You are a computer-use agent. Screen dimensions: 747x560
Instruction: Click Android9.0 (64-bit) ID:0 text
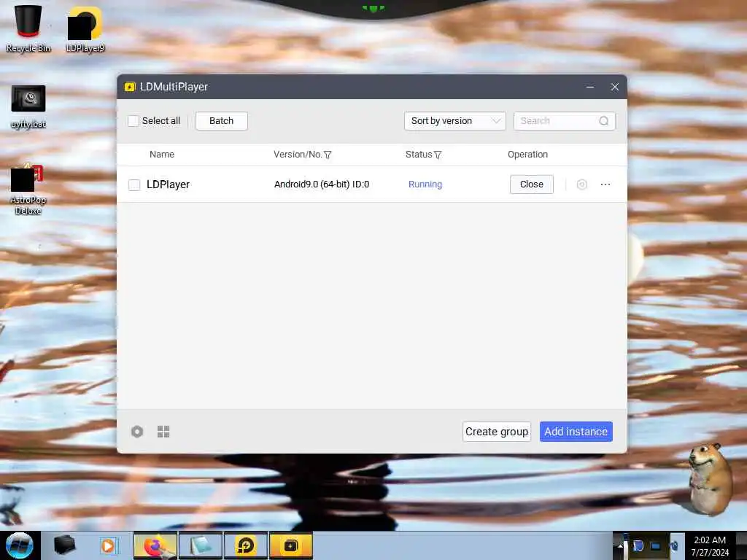(322, 184)
